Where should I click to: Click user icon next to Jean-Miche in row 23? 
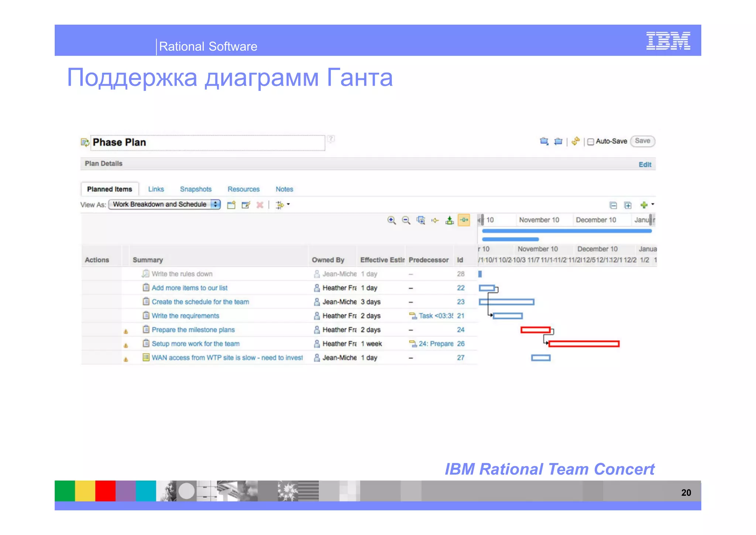[x=317, y=302]
